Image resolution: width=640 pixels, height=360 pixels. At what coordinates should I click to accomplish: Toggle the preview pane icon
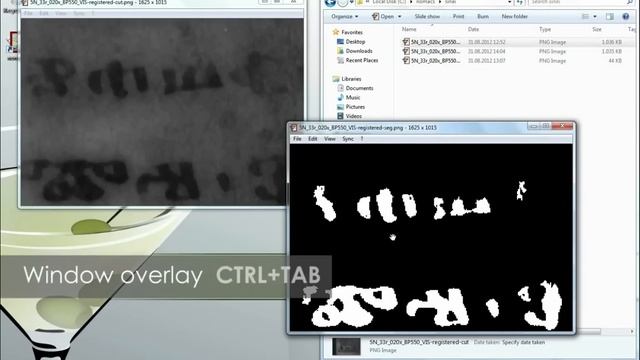(x=610, y=16)
